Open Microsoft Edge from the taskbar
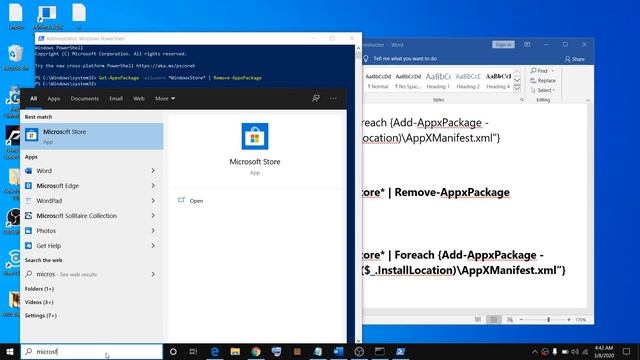This screenshot has height=360, width=640. (215, 351)
